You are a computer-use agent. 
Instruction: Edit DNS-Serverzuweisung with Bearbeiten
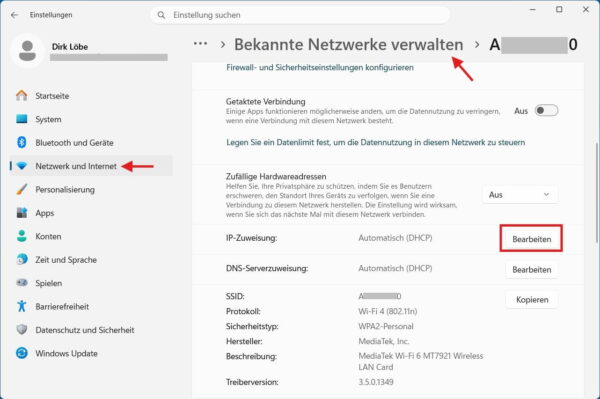point(531,269)
